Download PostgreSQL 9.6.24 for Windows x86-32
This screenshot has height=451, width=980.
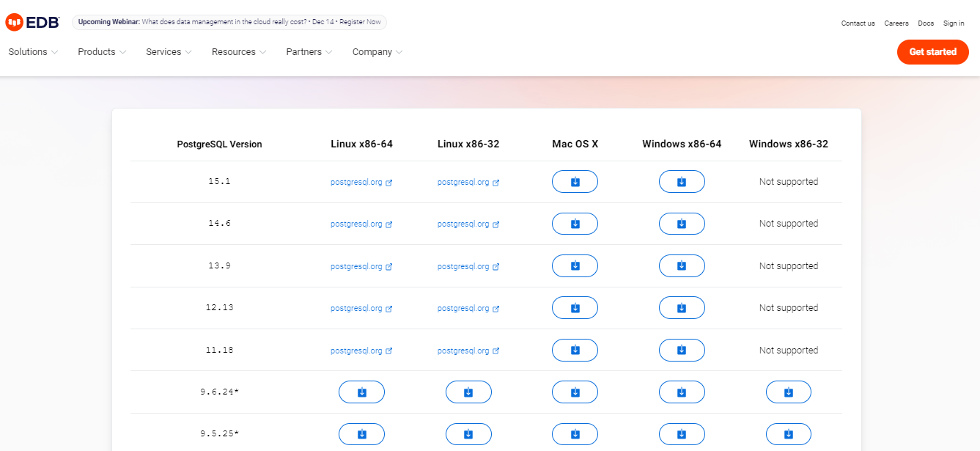pos(789,392)
